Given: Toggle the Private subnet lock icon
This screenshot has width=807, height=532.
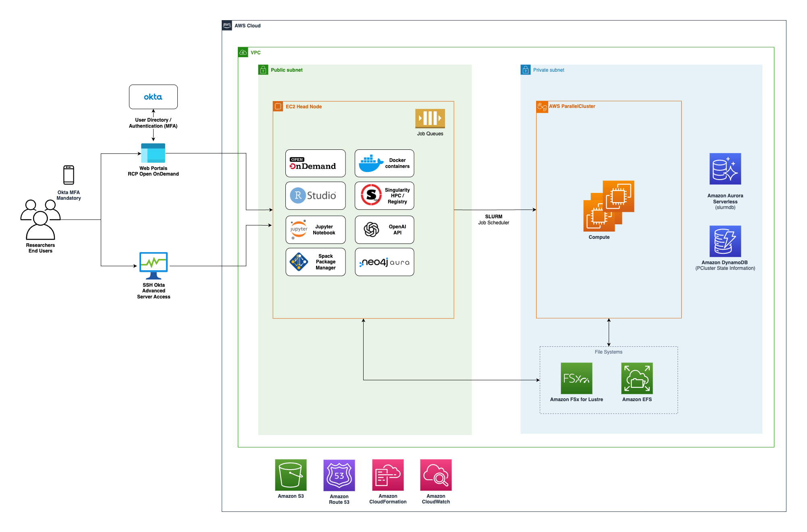Looking at the screenshot, I should pyautogui.click(x=526, y=70).
